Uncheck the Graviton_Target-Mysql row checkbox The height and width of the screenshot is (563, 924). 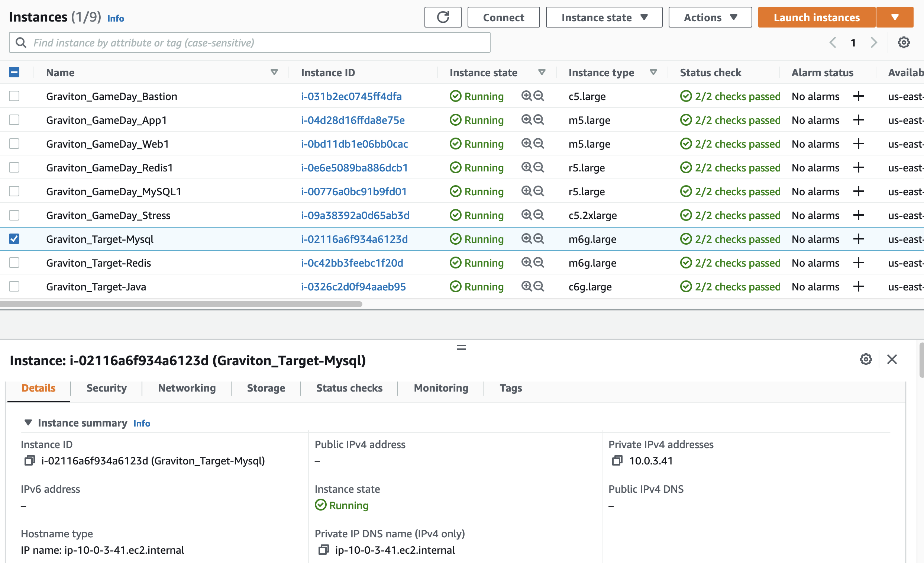pos(14,239)
